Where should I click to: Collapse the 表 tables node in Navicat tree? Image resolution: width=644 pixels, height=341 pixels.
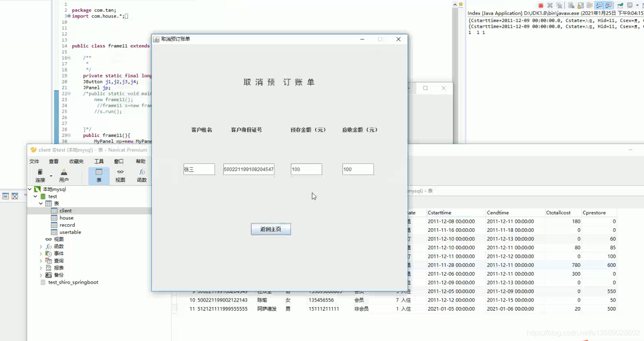click(x=41, y=204)
